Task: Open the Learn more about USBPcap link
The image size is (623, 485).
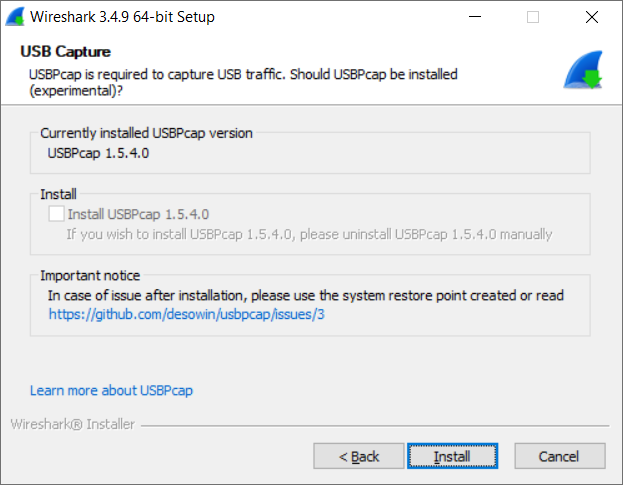Action: click(111, 390)
